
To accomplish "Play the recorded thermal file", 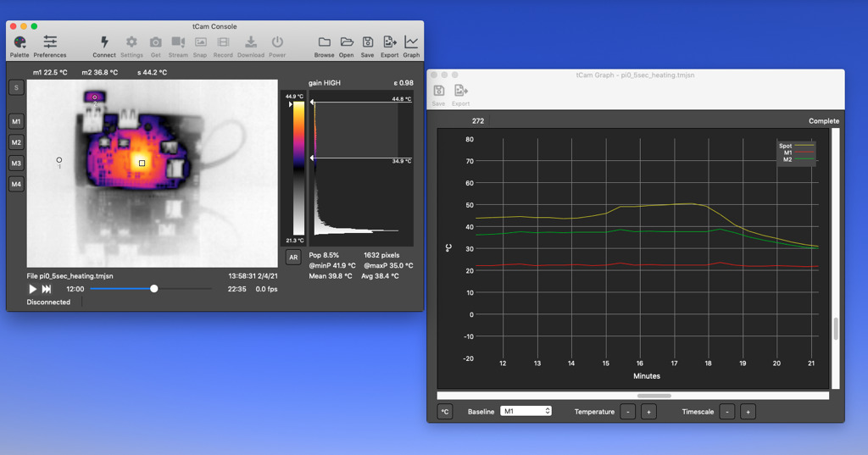I will (32, 289).
